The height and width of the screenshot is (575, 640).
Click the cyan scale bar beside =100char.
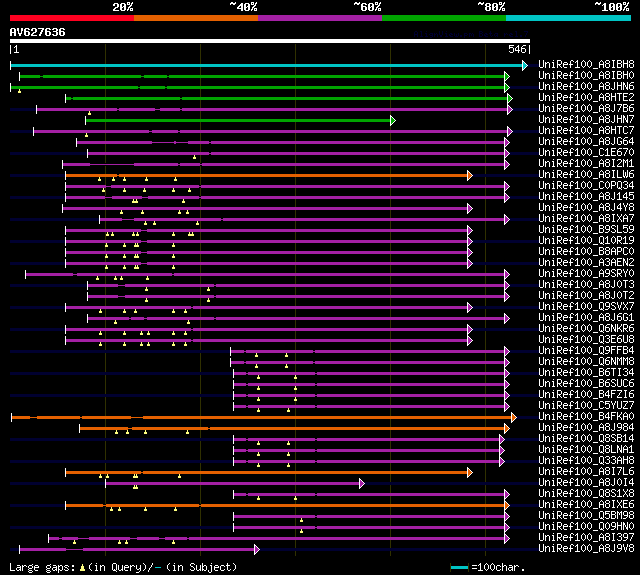pos(459,567)
